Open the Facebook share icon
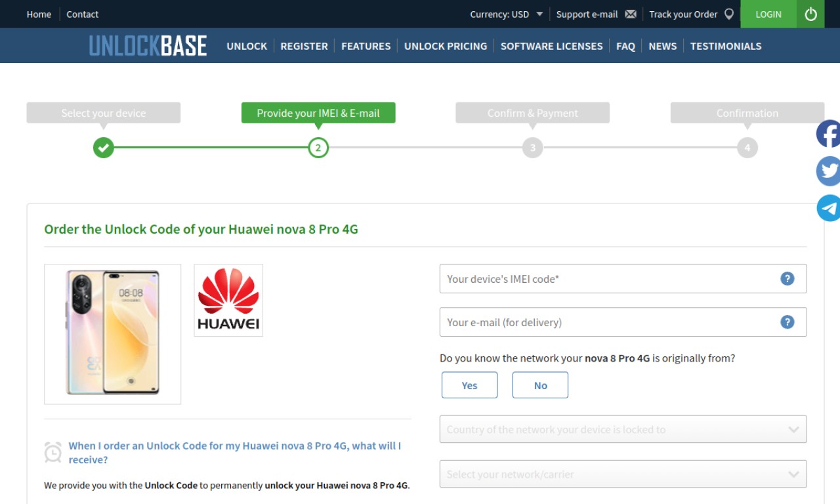Viewport: 840px width, 504px height. 829,134
